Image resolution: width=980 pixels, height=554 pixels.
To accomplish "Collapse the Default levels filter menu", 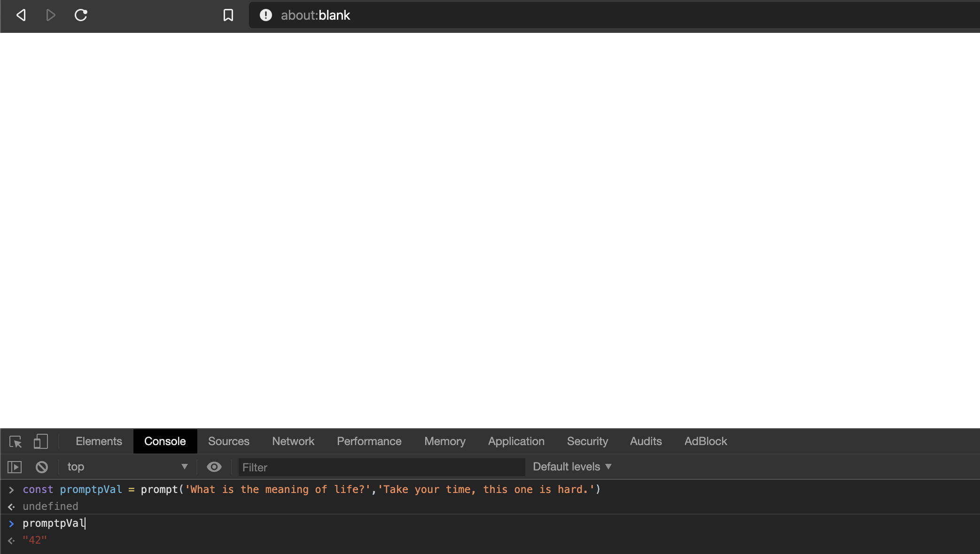I will click(x=571, y=466).
